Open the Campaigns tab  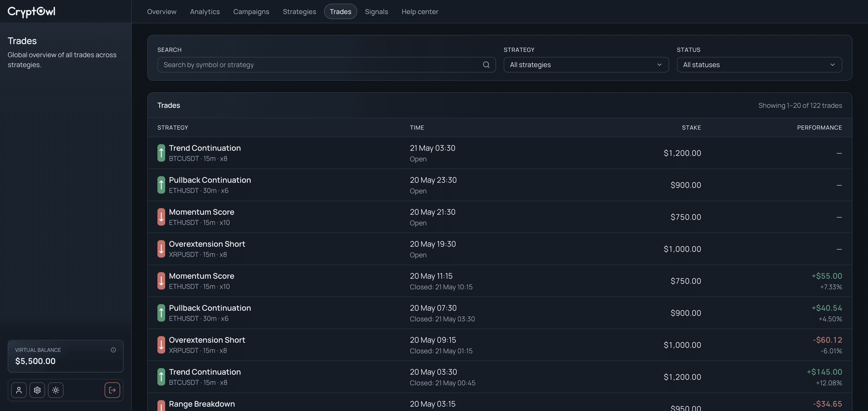251,12
